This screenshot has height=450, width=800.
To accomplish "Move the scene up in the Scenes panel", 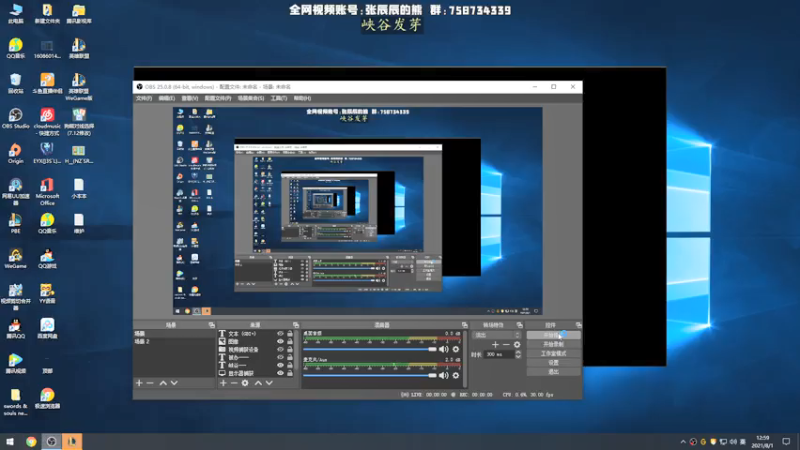I will click(163, 383).
